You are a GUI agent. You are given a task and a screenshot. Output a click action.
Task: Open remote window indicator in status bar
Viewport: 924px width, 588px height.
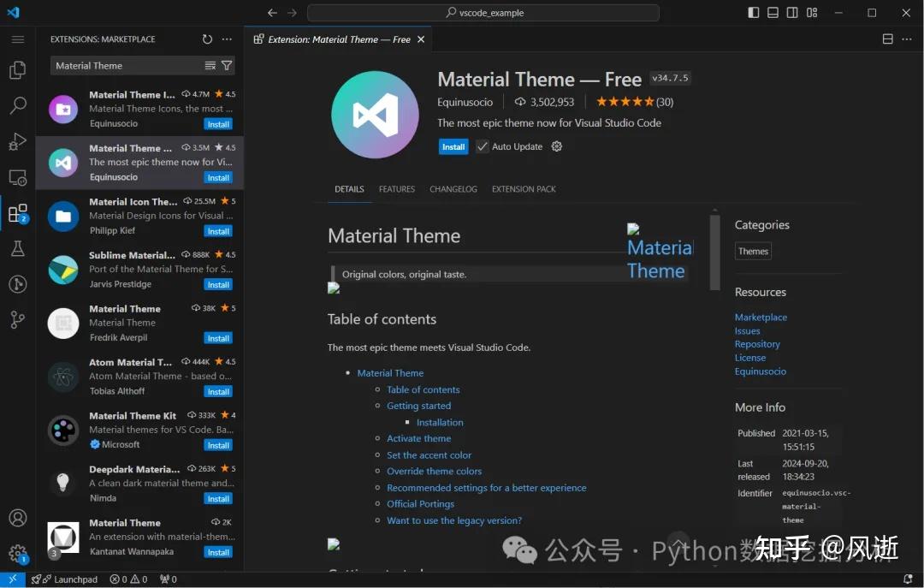(x=12, y=579)
